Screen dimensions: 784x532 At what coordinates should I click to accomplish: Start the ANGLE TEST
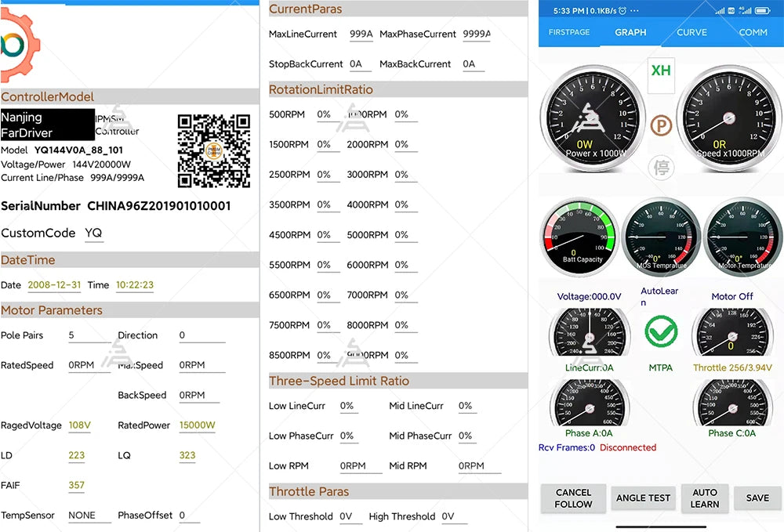click(643, 498)
